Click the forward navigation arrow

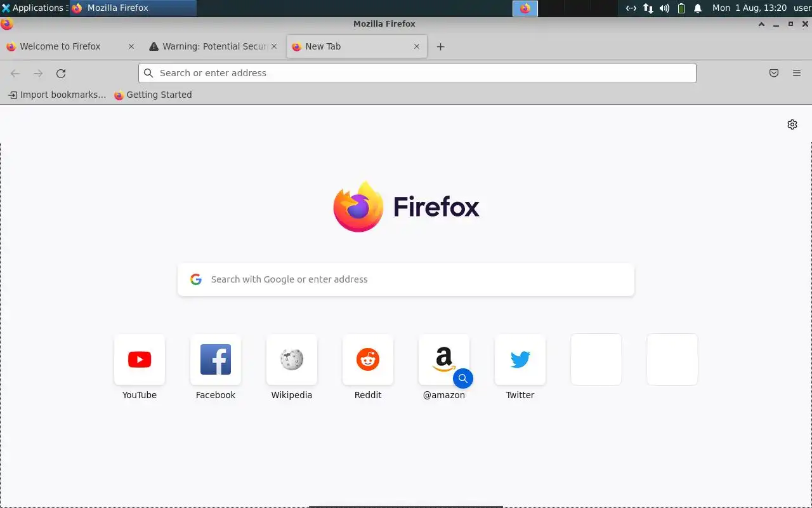[x=38, y=74]
